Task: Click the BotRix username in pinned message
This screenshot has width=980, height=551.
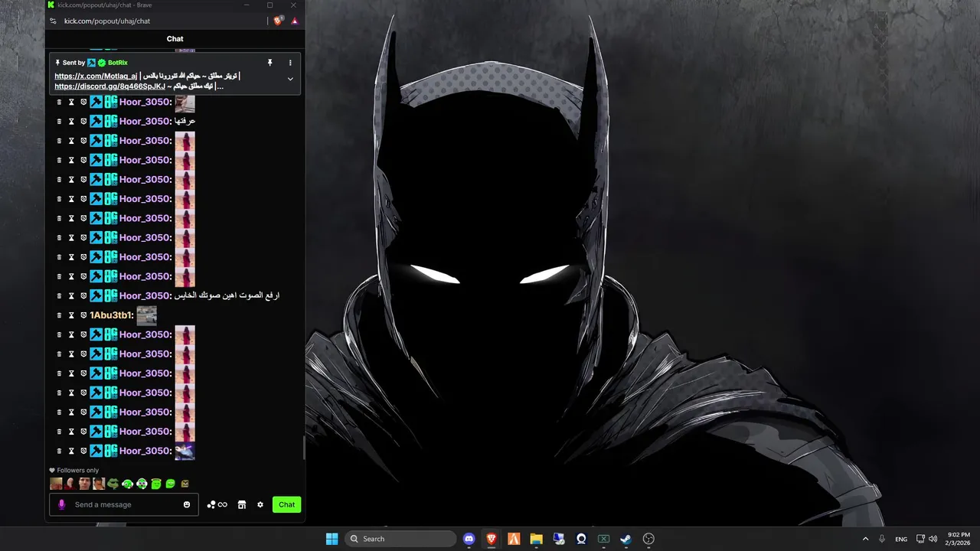Action: coord(118,63)
